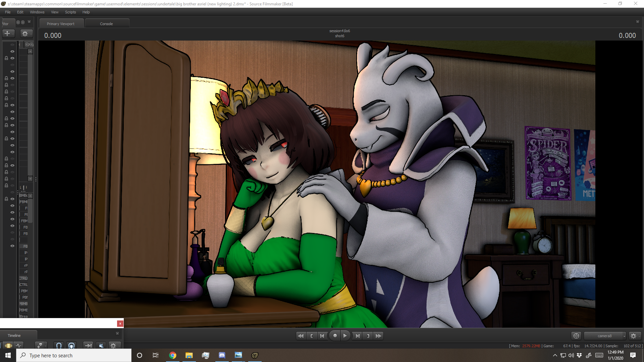Click the upper list's vertical scrollbar thumb

coord(30,115)
